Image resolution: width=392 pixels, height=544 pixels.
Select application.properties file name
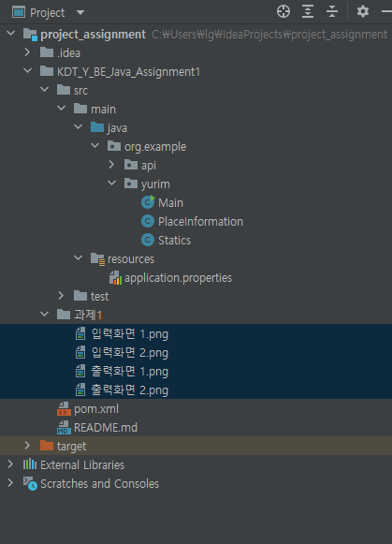178,278
